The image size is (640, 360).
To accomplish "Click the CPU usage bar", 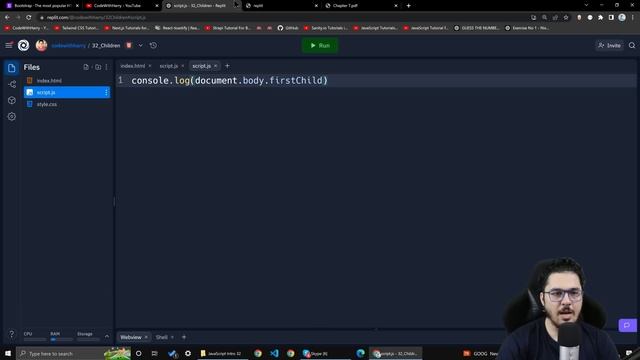I will (35, 339).
